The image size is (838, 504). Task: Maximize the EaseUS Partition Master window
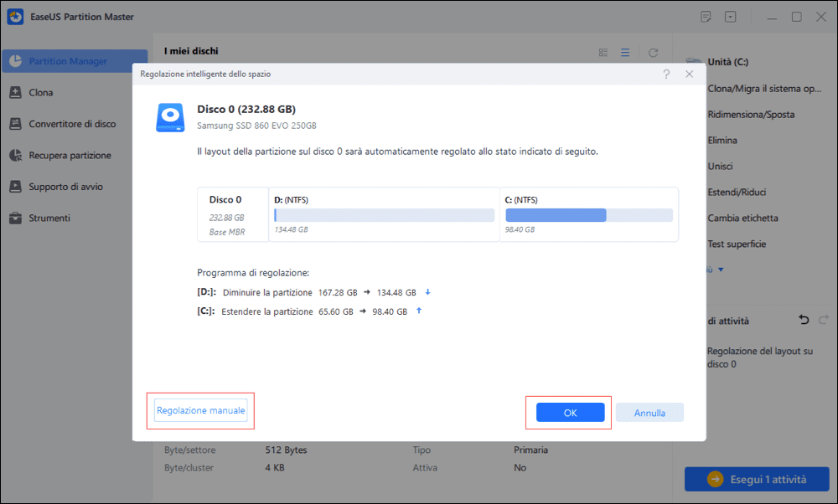796,17
